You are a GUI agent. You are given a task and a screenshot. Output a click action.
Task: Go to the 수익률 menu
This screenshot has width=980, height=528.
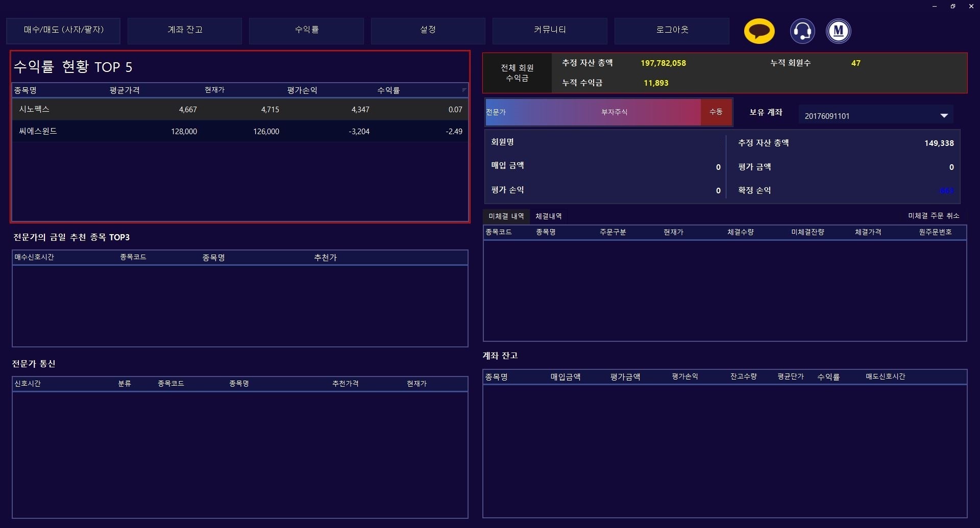click(x=306, y=30)
